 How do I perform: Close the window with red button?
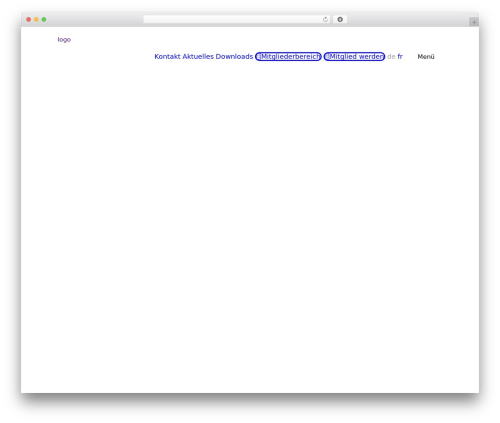pyautogui.click(x=29, y=20)
